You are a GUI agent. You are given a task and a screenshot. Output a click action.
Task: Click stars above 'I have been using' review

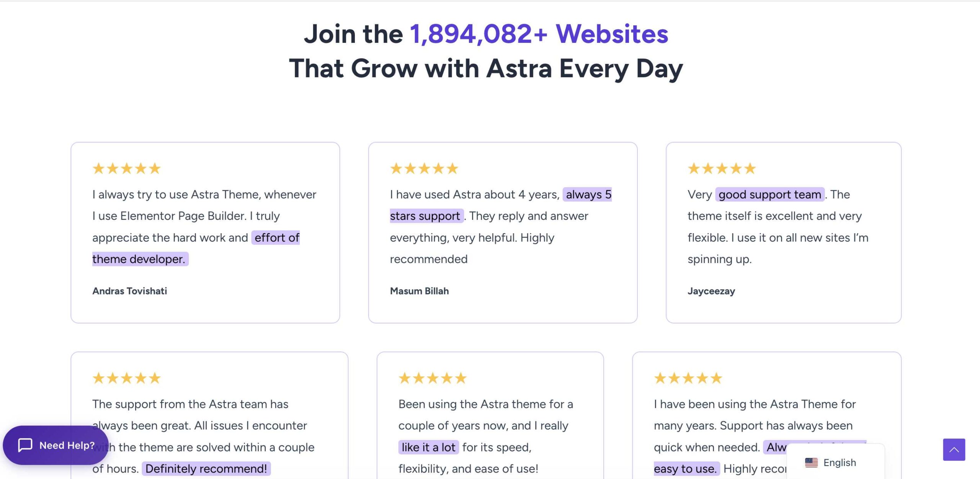[688, 378]
